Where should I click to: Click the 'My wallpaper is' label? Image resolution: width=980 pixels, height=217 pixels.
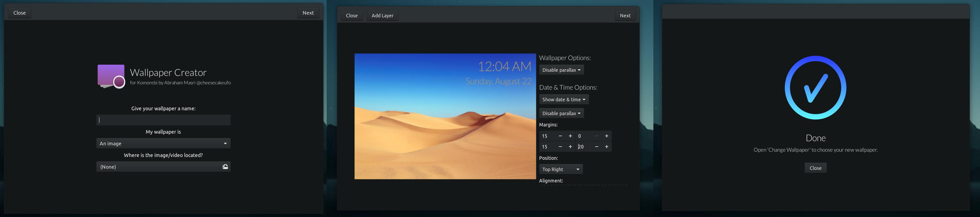(x=163, y=132)
